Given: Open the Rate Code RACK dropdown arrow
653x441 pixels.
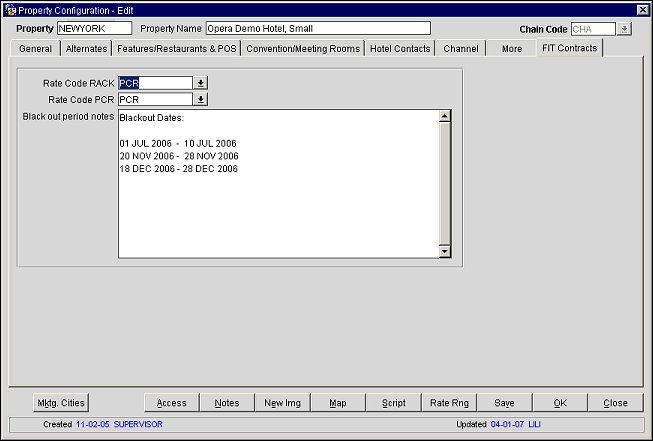Looking at the screenshot, I should 200,83.
